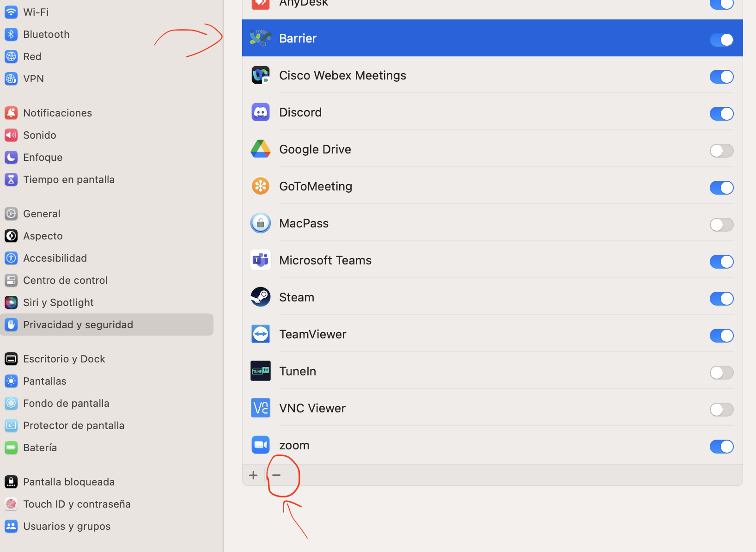756x552 pixels.
Task: Click the Tiempo en pantalla hourglass icon
Action: pos(11,179)
